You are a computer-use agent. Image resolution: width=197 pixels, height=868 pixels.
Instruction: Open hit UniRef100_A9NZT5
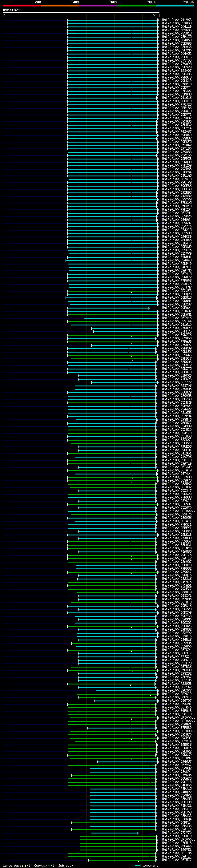(177, 369)
